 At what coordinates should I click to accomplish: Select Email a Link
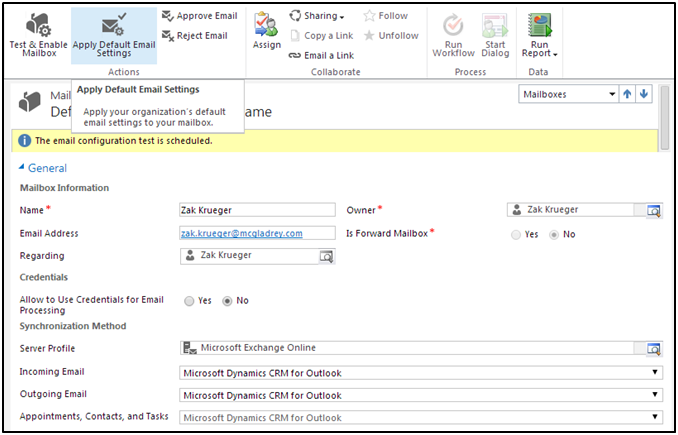(322, 55)
